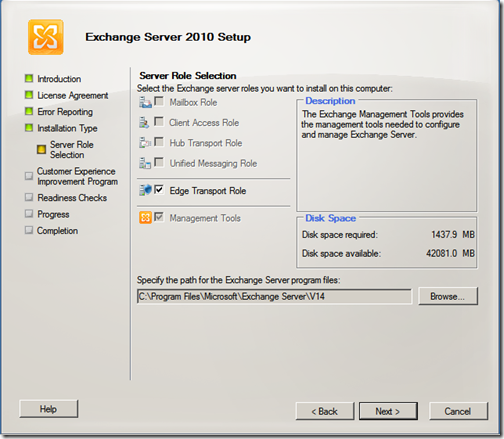Click the Exchange Server logo icon
504x439 pixels.
(46, 37)
